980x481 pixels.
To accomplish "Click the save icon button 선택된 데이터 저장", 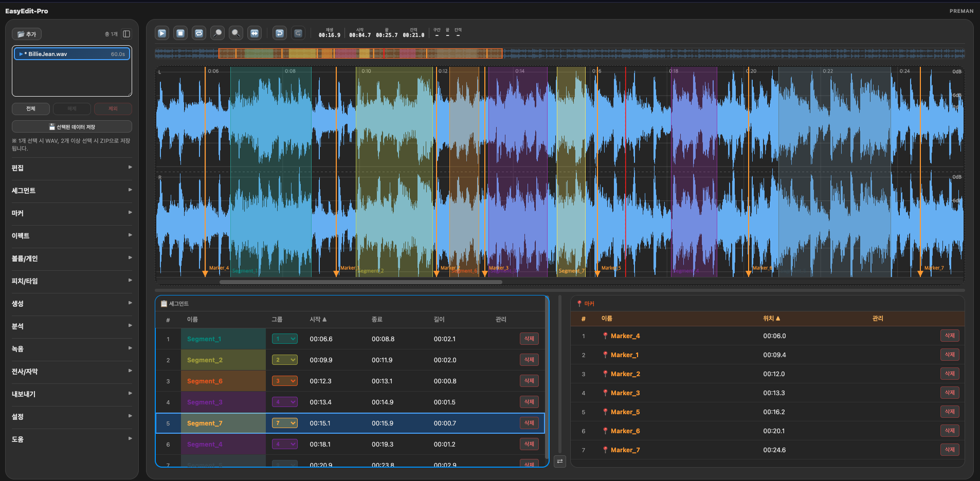I will pyautogui.click(x=72, y=127).
